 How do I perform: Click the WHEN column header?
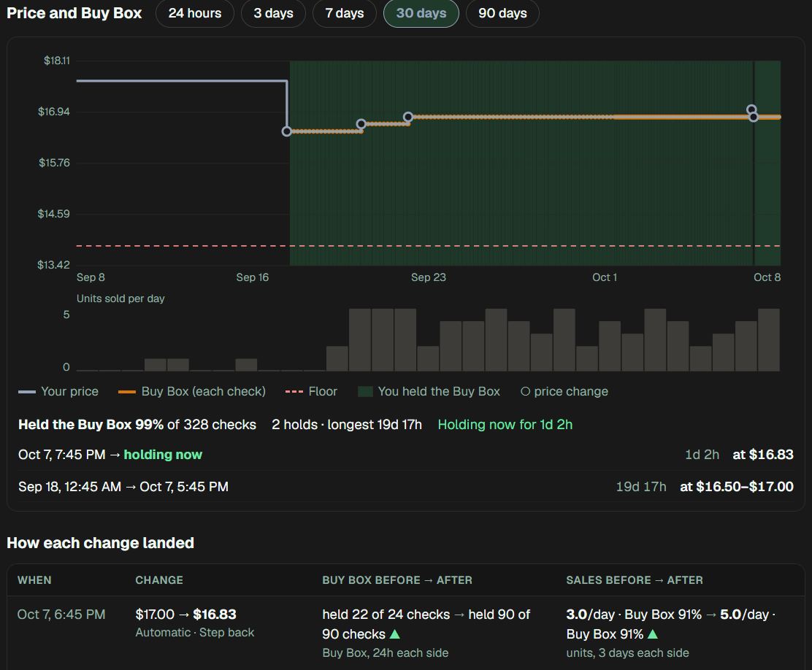tap(34, 580)
